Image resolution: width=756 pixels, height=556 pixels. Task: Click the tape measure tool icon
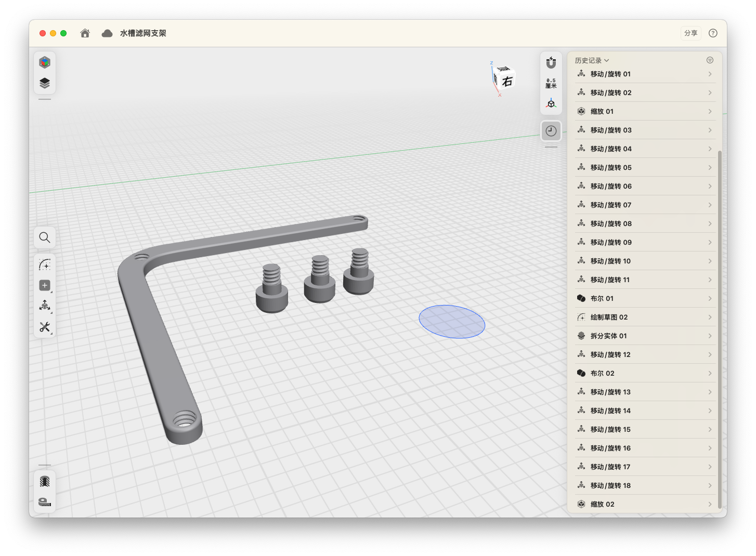(45, 502)
